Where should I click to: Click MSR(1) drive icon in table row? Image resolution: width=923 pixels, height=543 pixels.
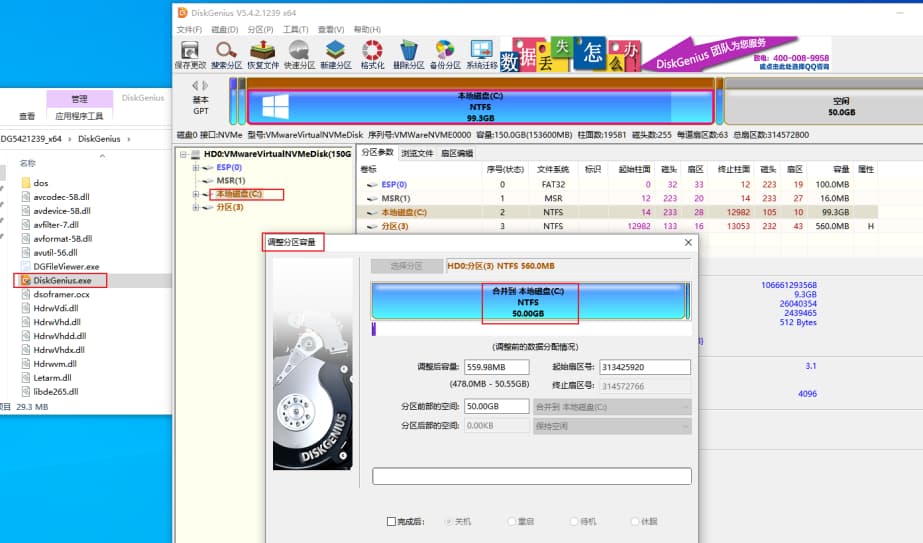372,198
